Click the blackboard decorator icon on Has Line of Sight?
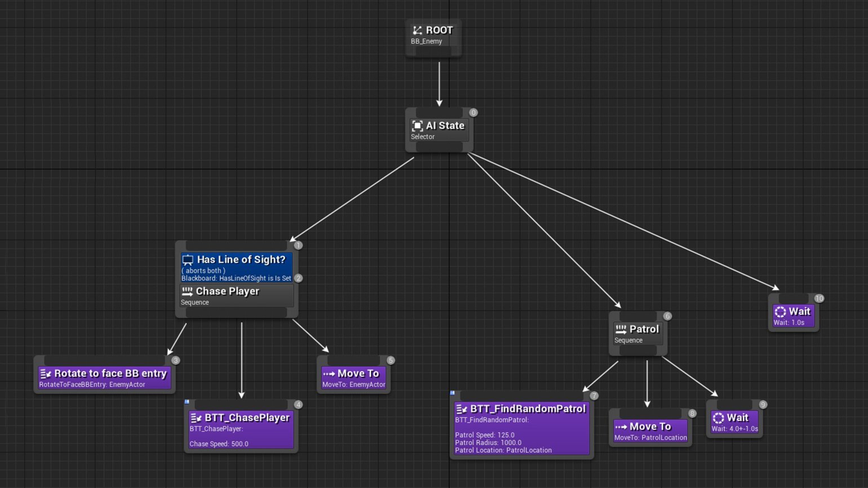 pos(188,260)
